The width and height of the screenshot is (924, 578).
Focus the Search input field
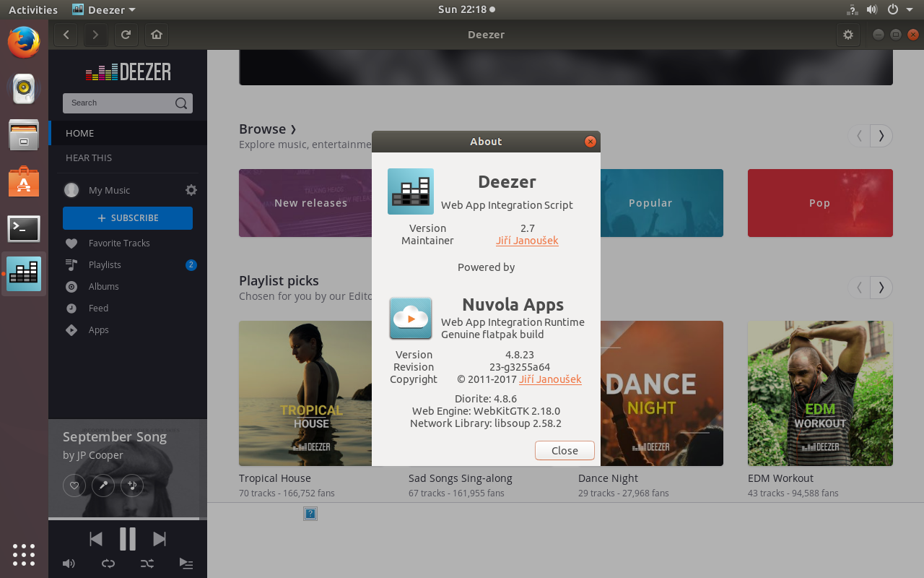pos(128,103)
